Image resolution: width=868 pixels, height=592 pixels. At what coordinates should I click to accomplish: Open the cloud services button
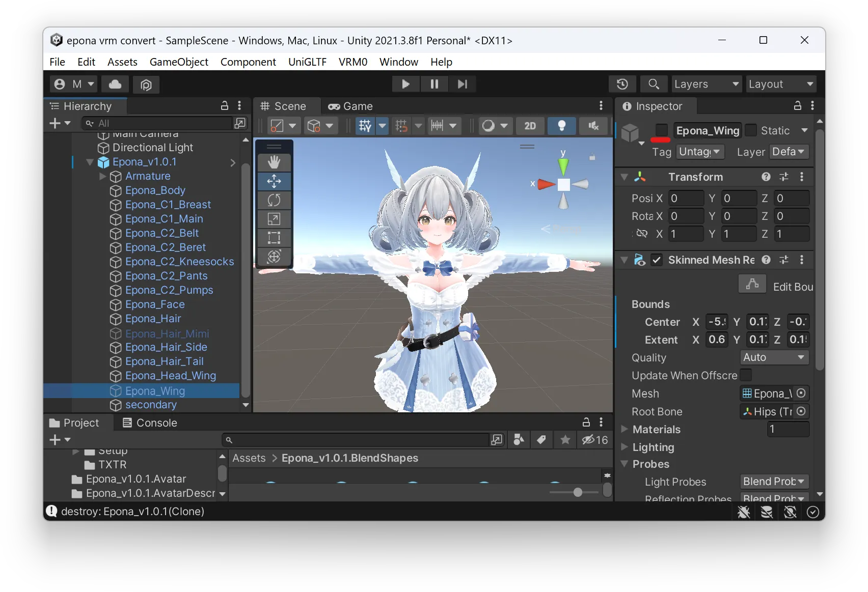[115, 84]
